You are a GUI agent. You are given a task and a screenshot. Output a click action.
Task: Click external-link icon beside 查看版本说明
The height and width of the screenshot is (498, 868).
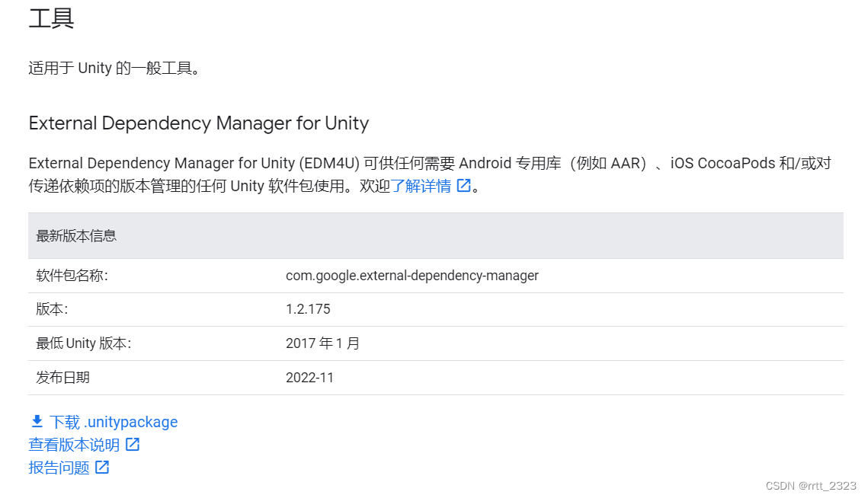click(133, 445)
